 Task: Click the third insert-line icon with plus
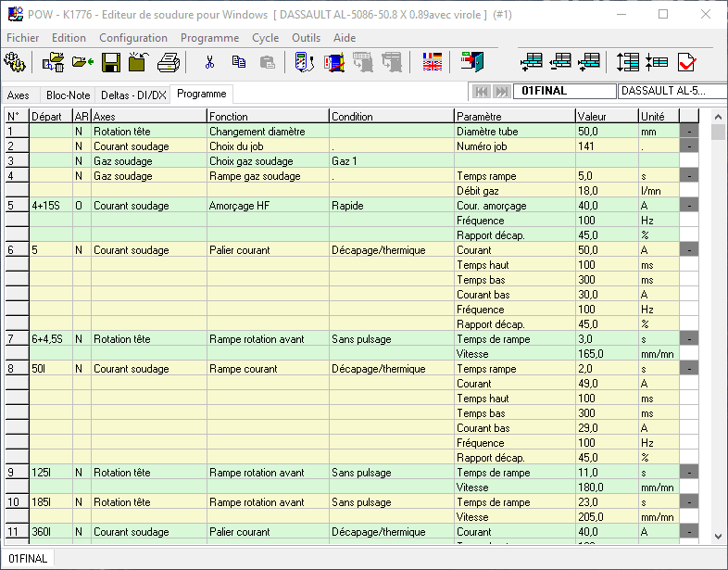point(589,62)
